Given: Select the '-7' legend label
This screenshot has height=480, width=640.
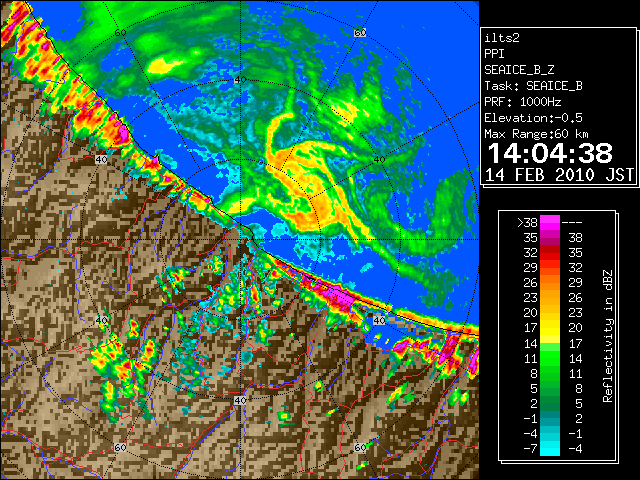Looking at the screenshot, I should tap(530, 449).
